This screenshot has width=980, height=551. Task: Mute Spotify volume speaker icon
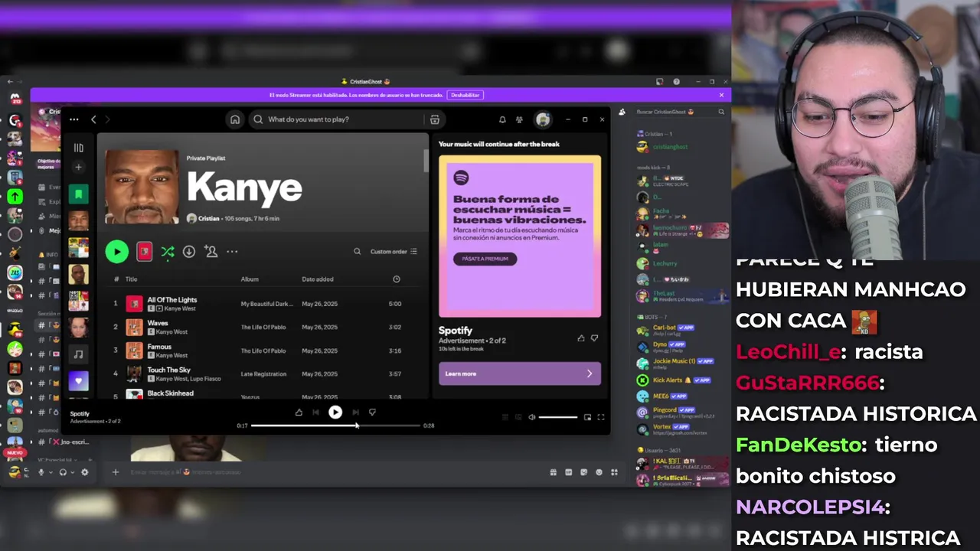[x=532, y=417]
